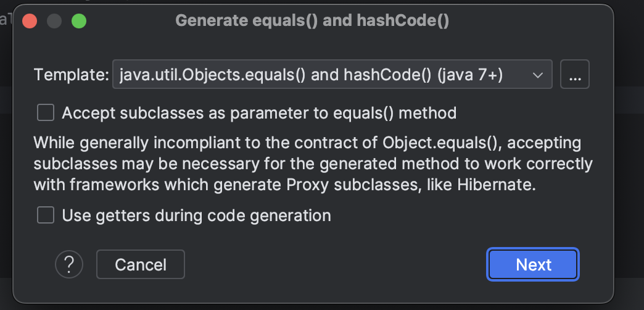The width and height of the screenshot is (644, 310).
Task: Click the 'Use getters during code generation' label text
Action: click(196, 216)
